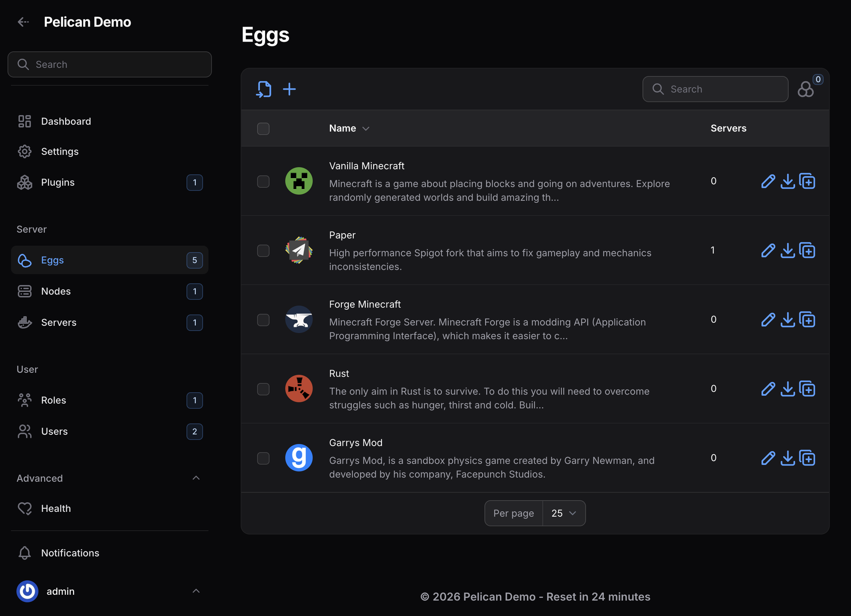This screenshot has height=616, width=851.
Task: Click the Pelican Demo title link
Action: (87, 22)
